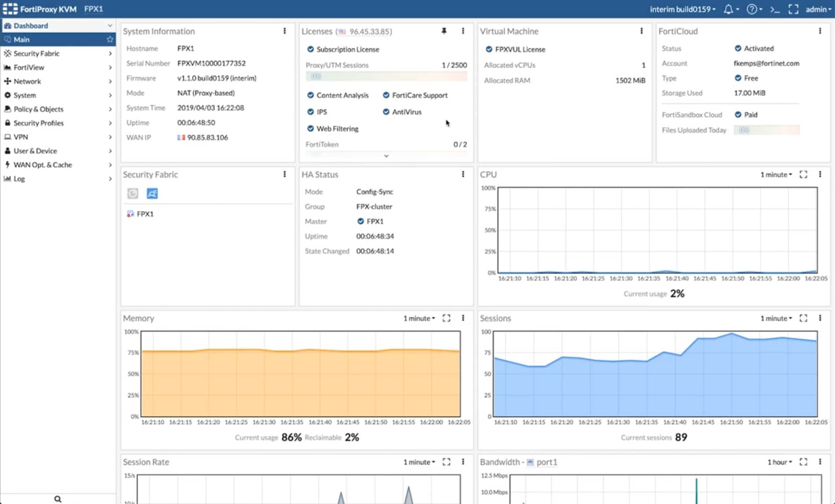Screen dimensions: 835x504
Task: Click the FortiCare Support license entry
Action: (x=415, y=95)
